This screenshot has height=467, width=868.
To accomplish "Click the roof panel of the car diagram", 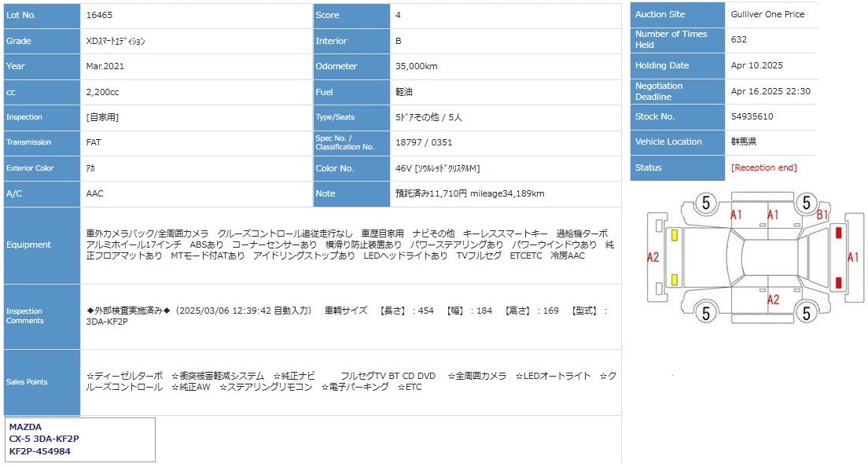I will [771, 258].
